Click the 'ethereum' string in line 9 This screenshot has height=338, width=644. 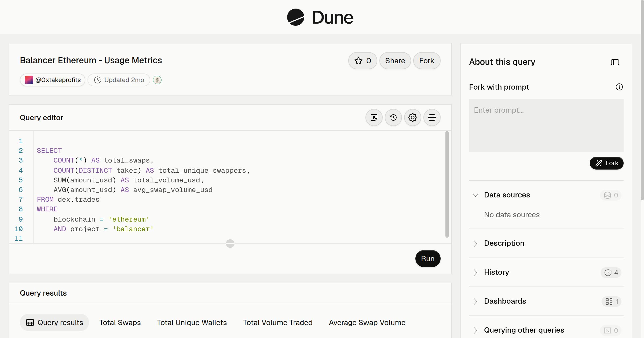tap(129, 219)
